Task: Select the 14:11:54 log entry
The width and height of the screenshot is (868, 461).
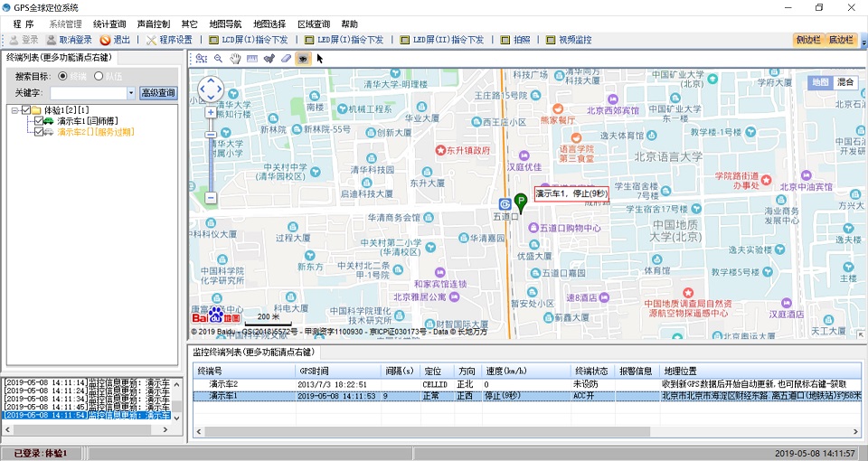Action: (87, 415)
